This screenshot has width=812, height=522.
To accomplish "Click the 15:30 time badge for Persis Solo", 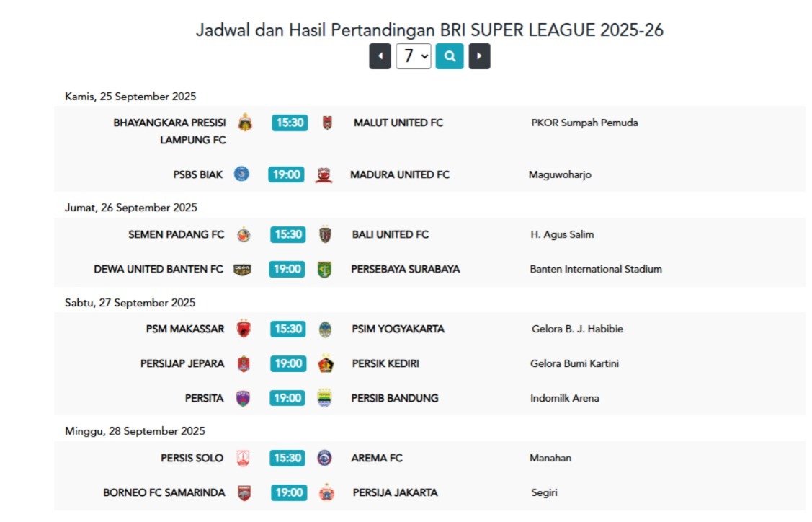I will (288, 458).
